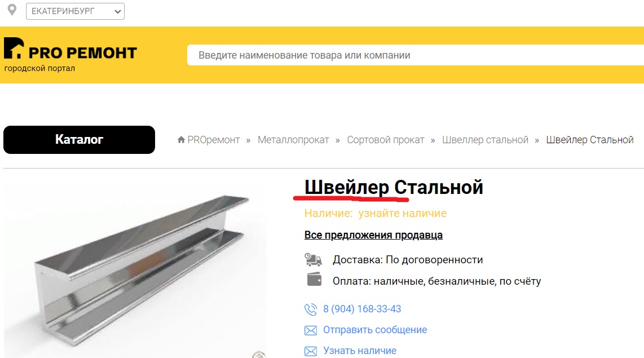644x358 pixels.
Task: Click the phone handset icon
Action: (311, 309)
